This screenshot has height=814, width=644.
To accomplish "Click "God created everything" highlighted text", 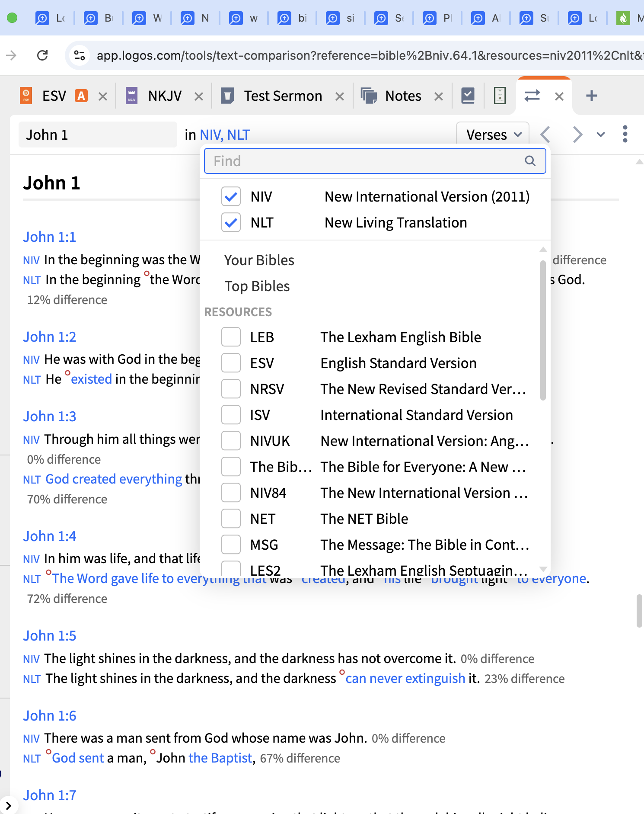I will pos(114,479).
